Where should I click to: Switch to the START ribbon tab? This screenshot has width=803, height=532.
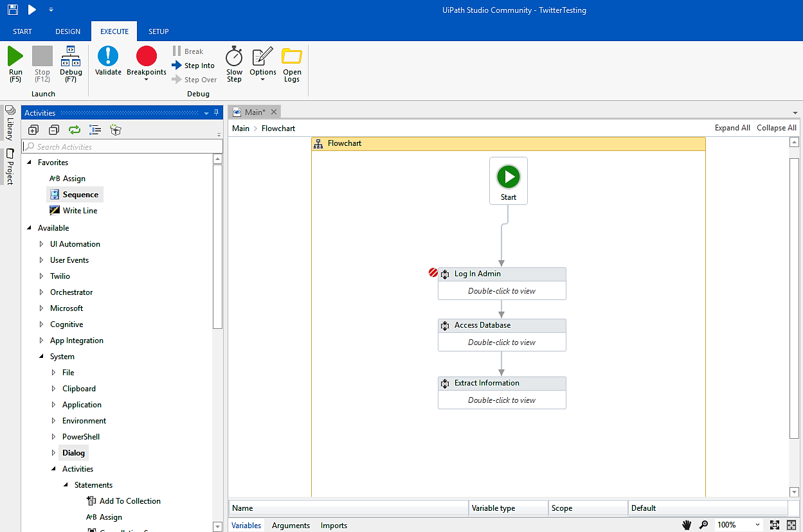pos(23,31)
